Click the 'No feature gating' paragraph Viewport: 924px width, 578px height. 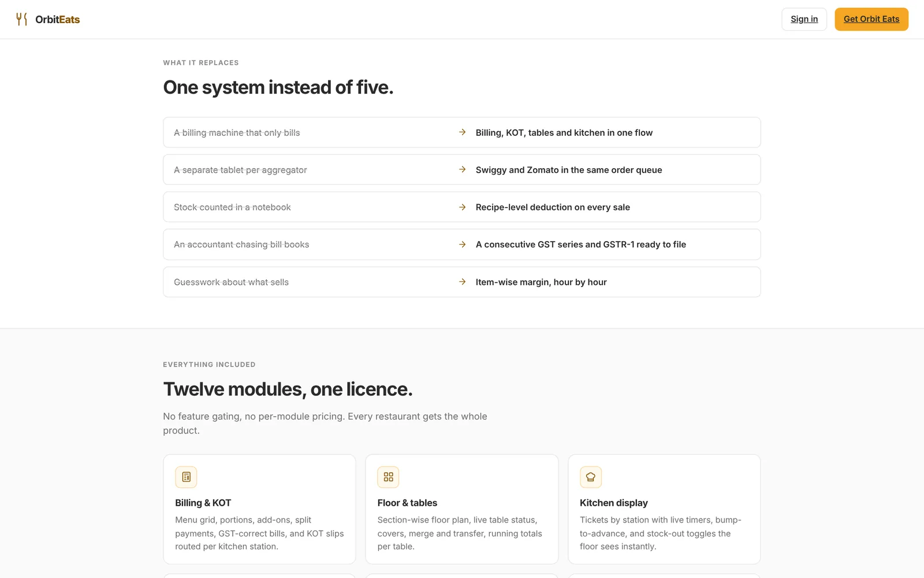(325, 423)
